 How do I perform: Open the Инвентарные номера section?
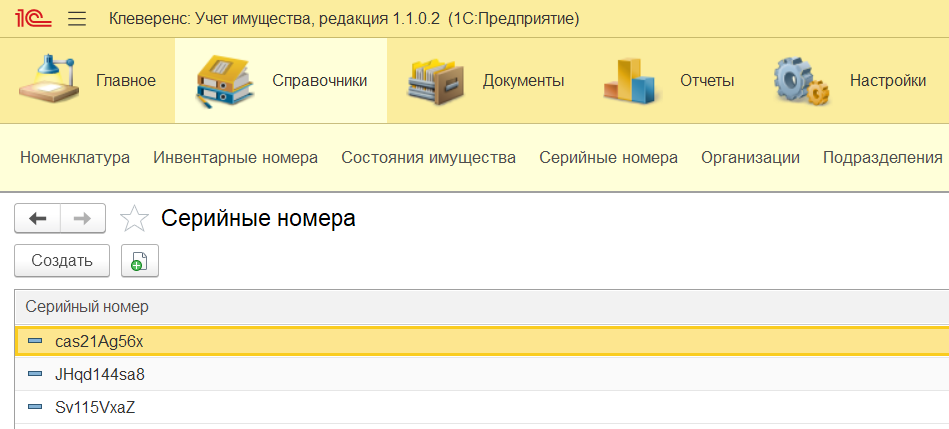coord(235,158)
